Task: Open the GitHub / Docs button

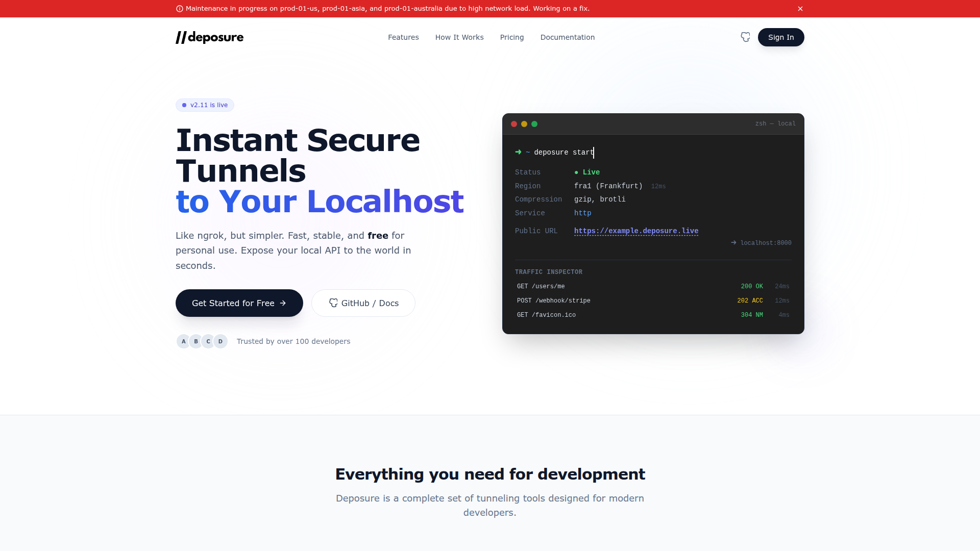Action: click(363, 303)
